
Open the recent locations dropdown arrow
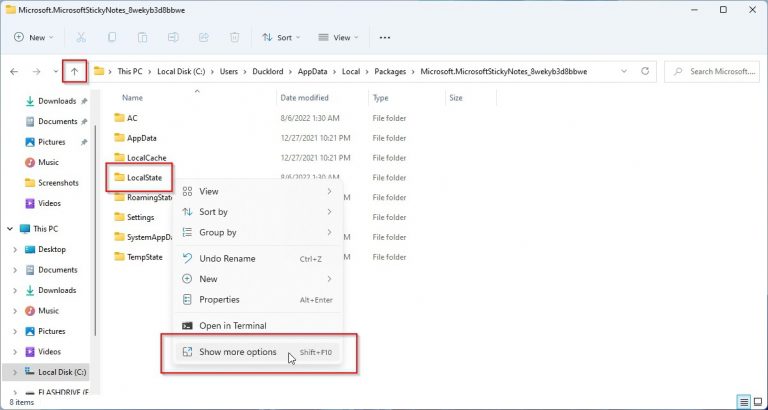[55, 72]
